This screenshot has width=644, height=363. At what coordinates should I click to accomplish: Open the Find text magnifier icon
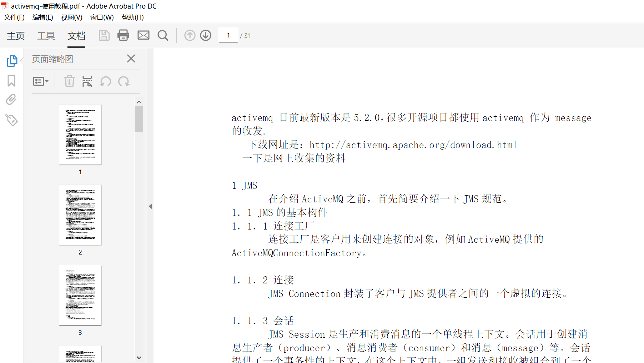tap(163, 35)
